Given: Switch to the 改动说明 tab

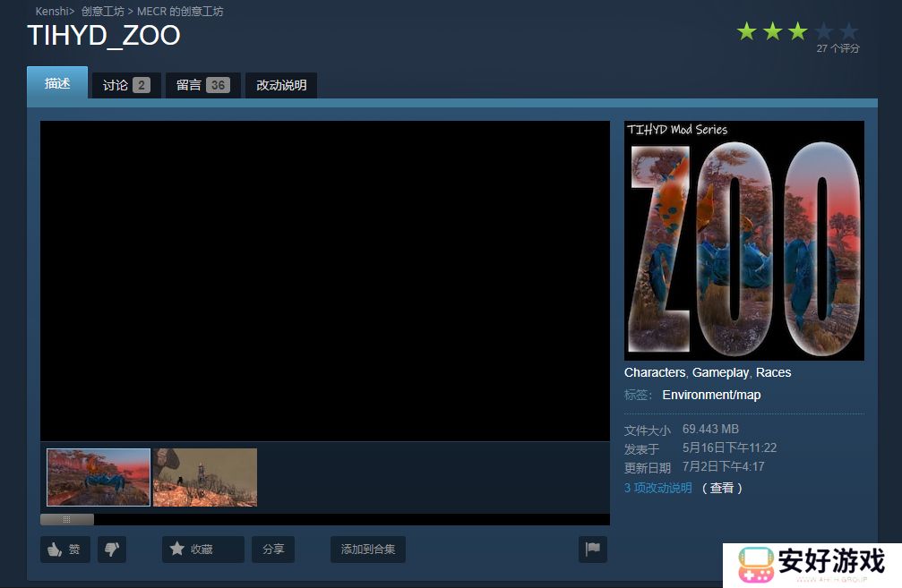Looking at the screenshot, I should (280, 84).
